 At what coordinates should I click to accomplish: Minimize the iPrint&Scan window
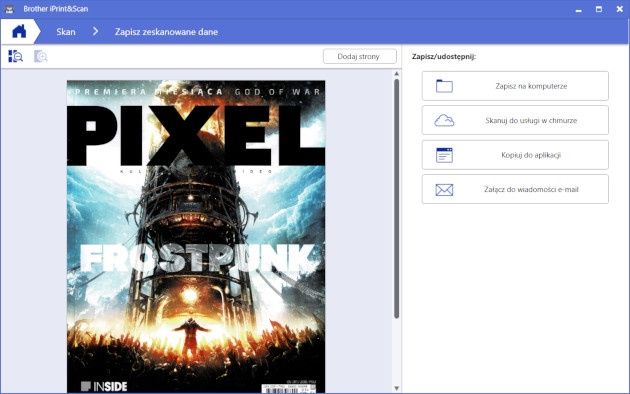tap(579, 10)
